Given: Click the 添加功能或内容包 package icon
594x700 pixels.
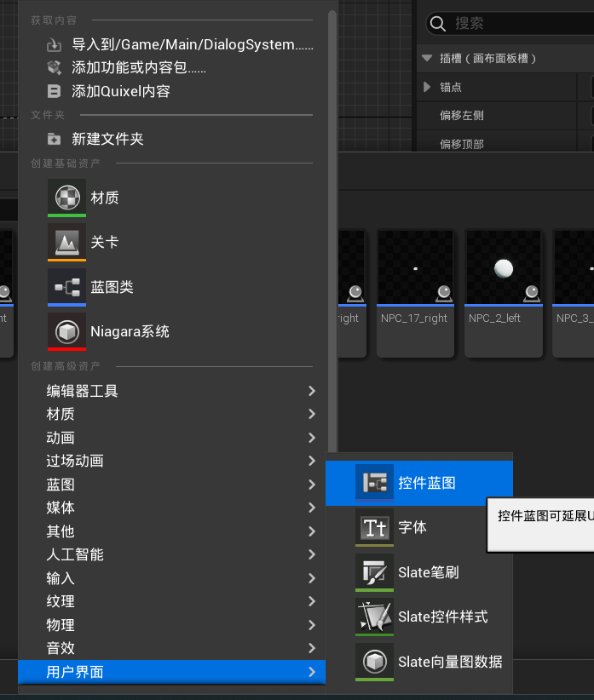Looking at the screenshot, I should [54, 68].
